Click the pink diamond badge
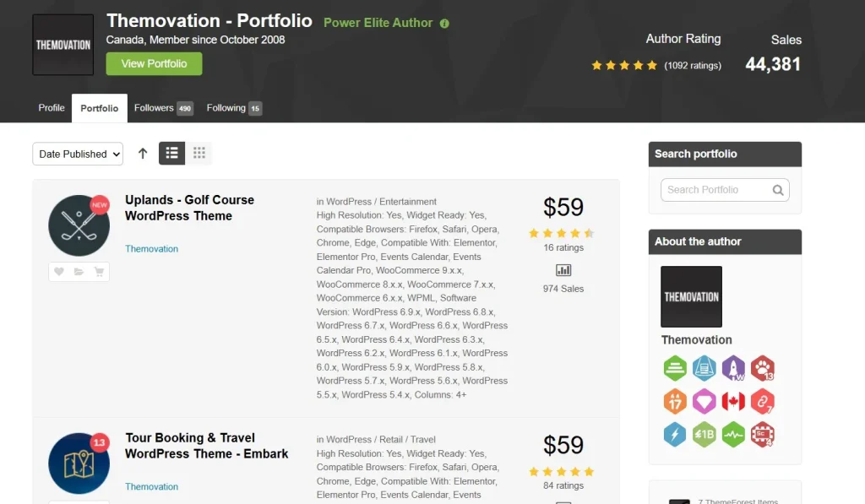 [704, 401]
